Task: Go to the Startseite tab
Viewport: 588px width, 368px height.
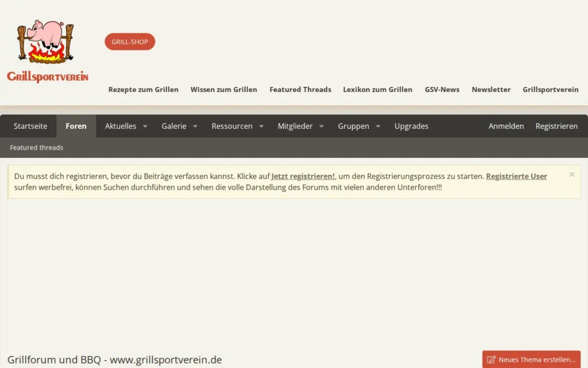Action: coord(30,126)
